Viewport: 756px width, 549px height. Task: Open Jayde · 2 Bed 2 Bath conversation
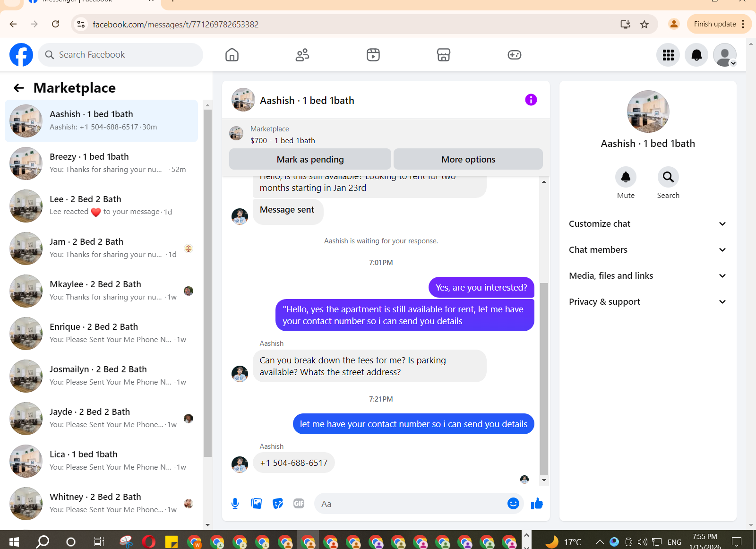pos(101,419)
